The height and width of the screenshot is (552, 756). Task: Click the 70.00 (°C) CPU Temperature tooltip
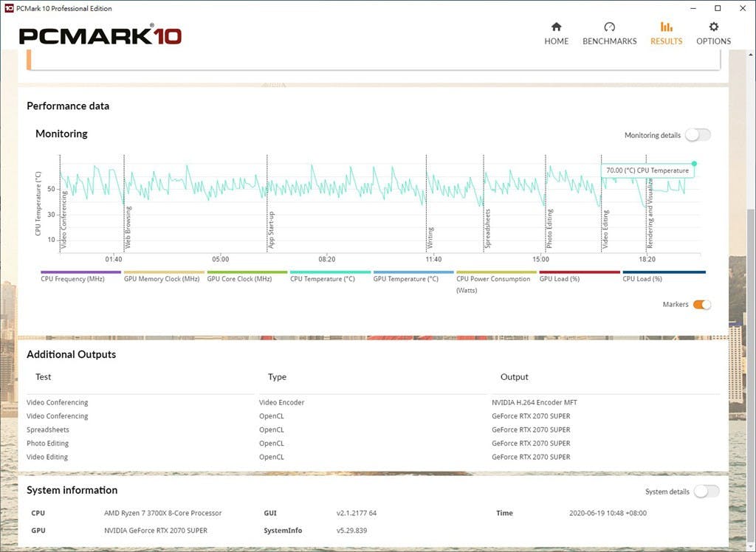click(x=647, y=170)
